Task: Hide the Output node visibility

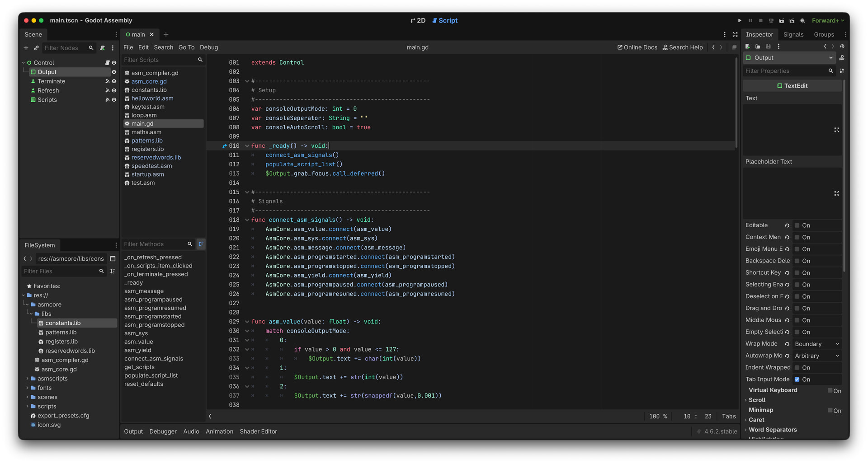Action: pos(114,72)
